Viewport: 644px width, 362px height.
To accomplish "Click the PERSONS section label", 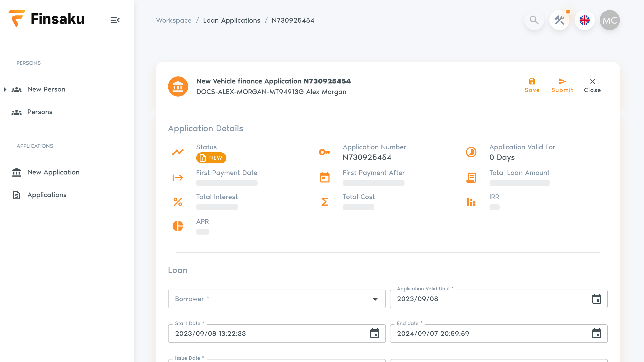I will tap(28, 63).
